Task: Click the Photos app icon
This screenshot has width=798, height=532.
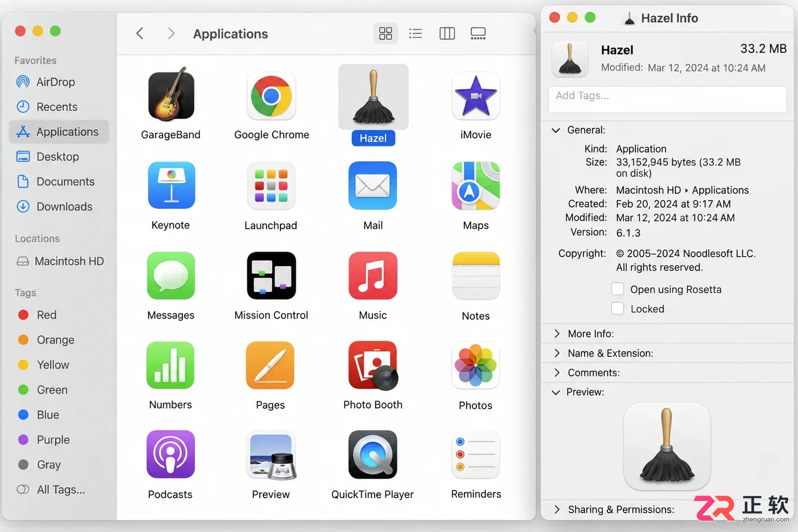Action: tap(475, 365)
